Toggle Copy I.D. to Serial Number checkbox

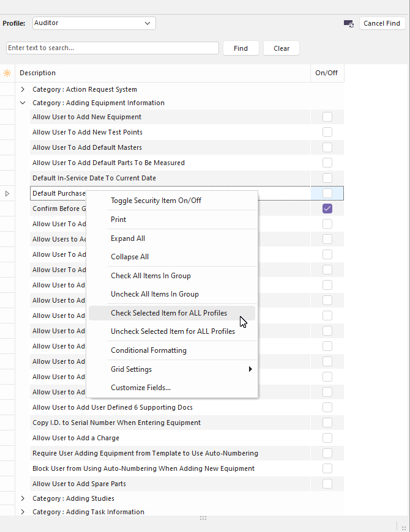point(327,423)
